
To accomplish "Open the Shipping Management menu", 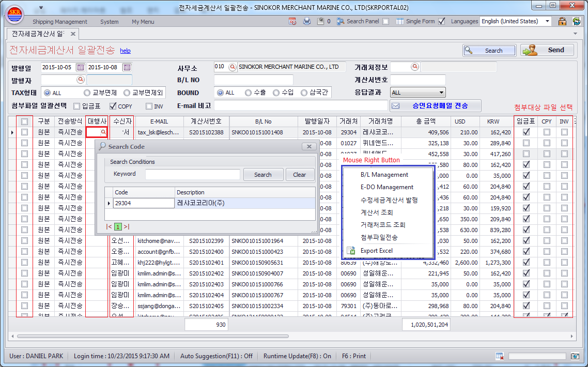I will pyautogui.click(x=59, y=22).
